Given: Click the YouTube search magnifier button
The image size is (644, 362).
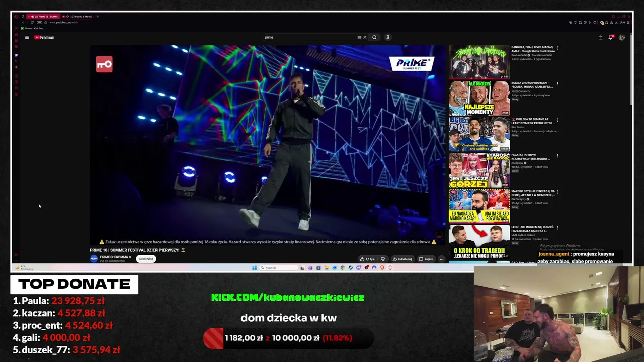Looking at the screenshot, I should (x=374, y=37).
